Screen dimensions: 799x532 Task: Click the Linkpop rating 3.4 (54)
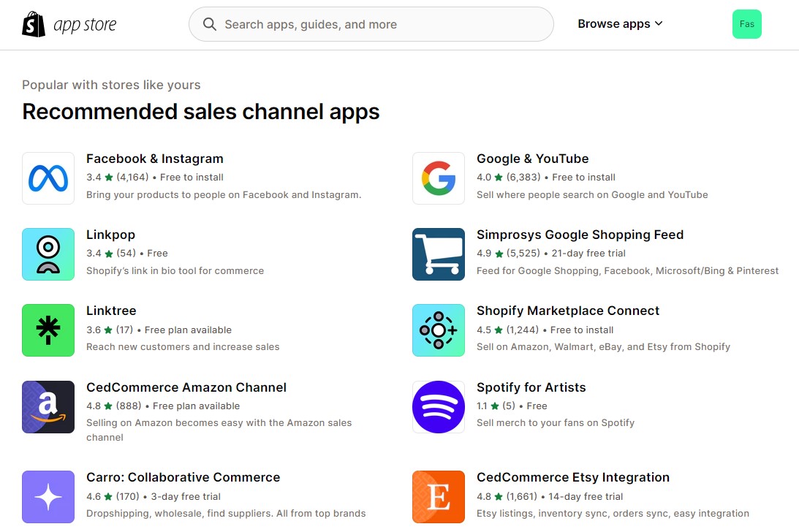point(111,254)
